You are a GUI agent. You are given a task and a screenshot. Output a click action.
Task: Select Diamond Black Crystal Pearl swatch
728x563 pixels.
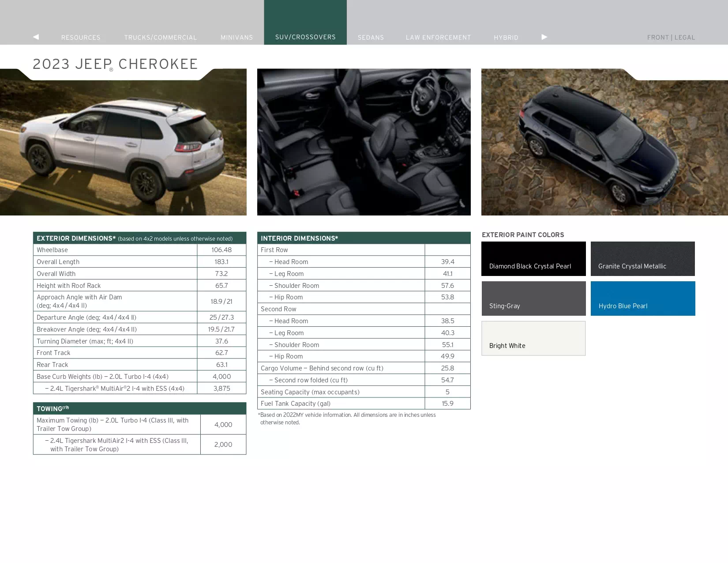pos(533,259)
